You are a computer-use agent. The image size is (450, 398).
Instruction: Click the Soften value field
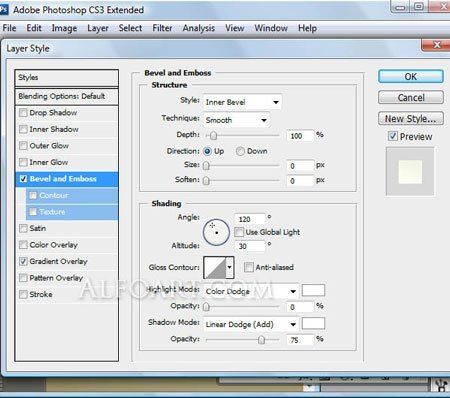[x=300, y=181]
